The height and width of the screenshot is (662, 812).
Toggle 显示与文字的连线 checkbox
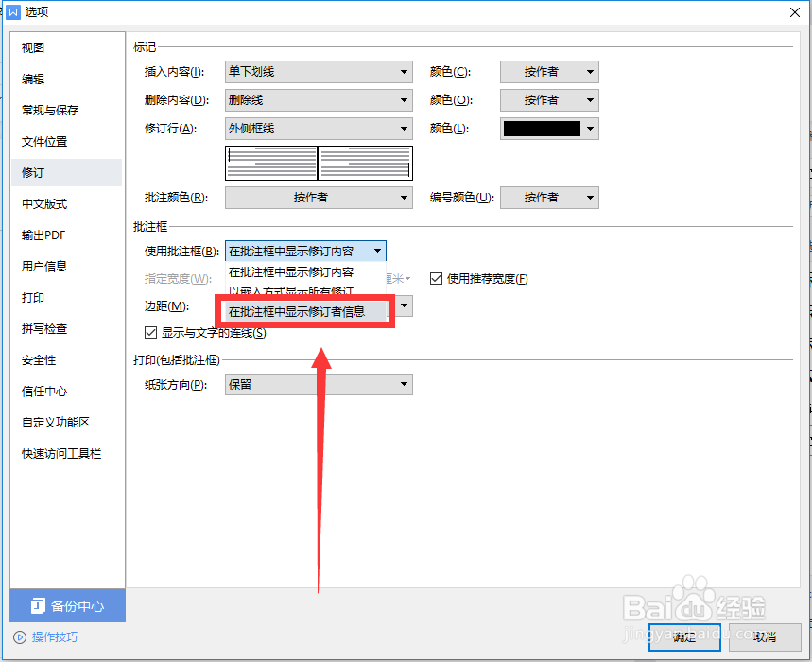[x=150, y=332]
